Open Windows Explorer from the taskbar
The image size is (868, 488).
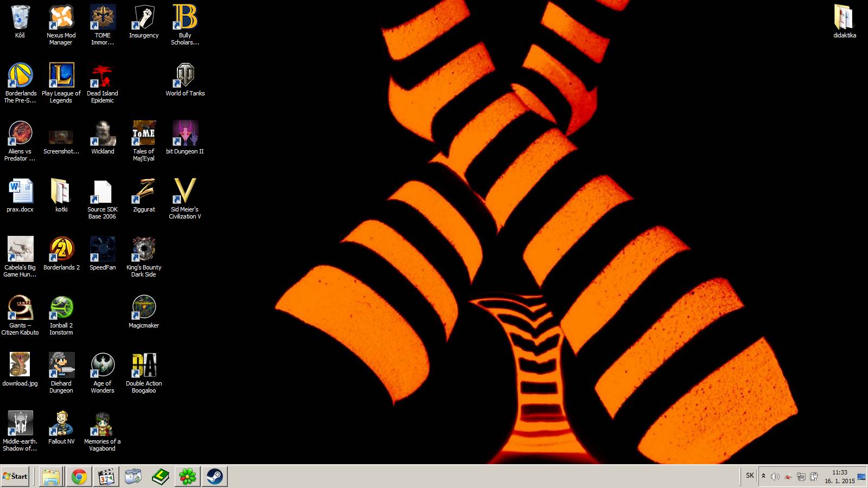(x=51, y=477)
